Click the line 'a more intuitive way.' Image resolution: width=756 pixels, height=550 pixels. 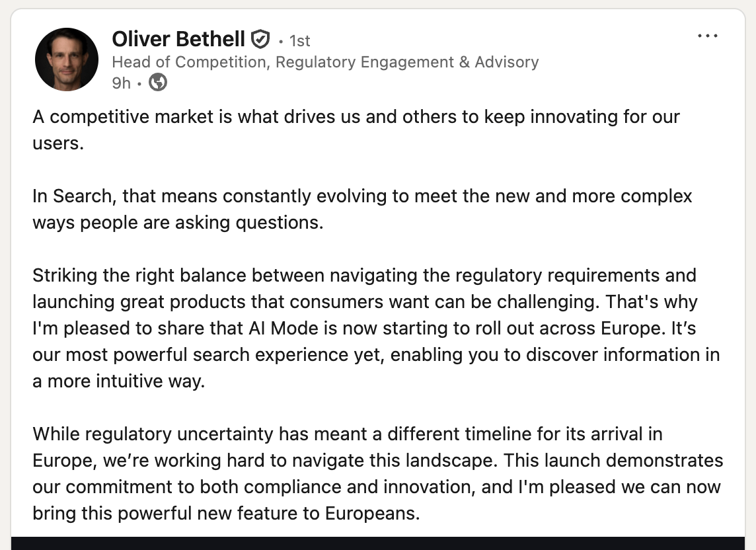(119, 381)
